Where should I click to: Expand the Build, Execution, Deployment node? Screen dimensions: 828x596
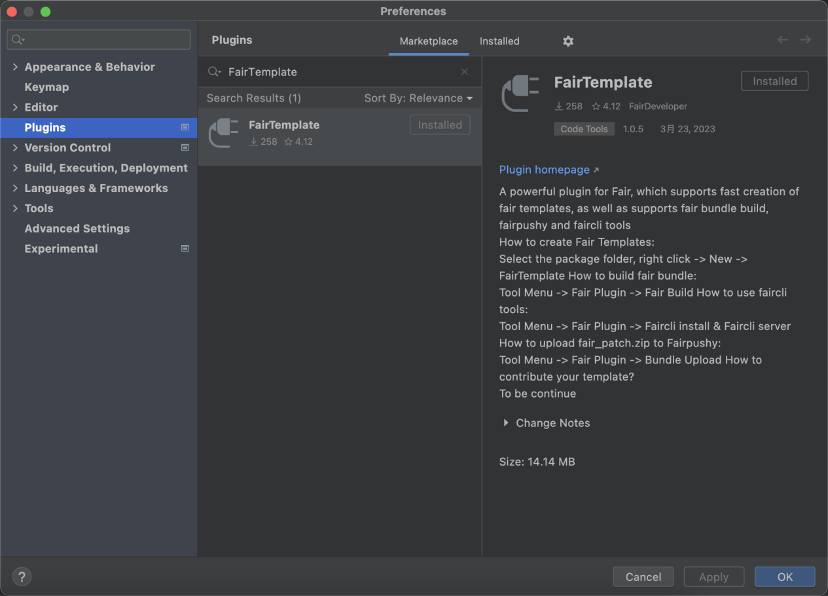click(x=15, y=168)
